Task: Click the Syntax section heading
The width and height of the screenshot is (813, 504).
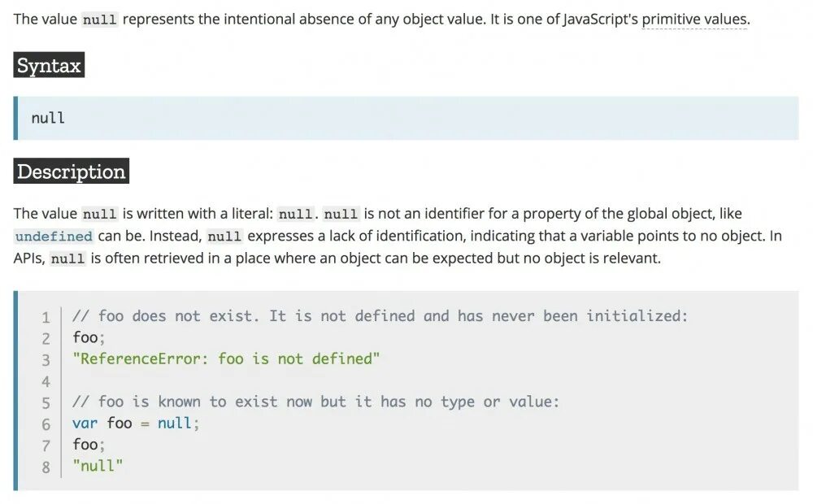Action: click(49, 66)
